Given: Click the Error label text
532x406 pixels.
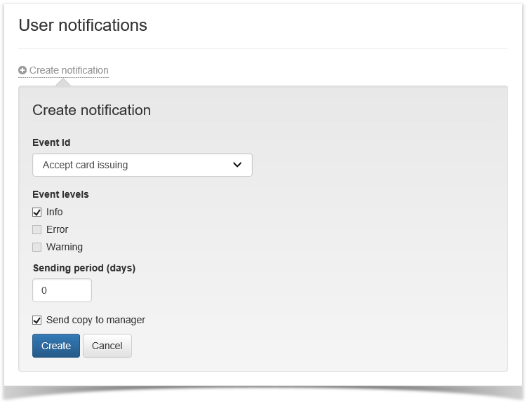Looking at the screenshot, I should (x=57, y=229).
